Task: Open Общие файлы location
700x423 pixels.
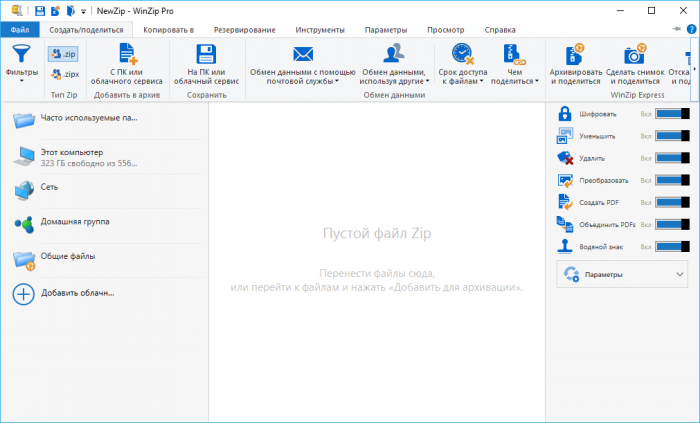Action: coord(107,260)
